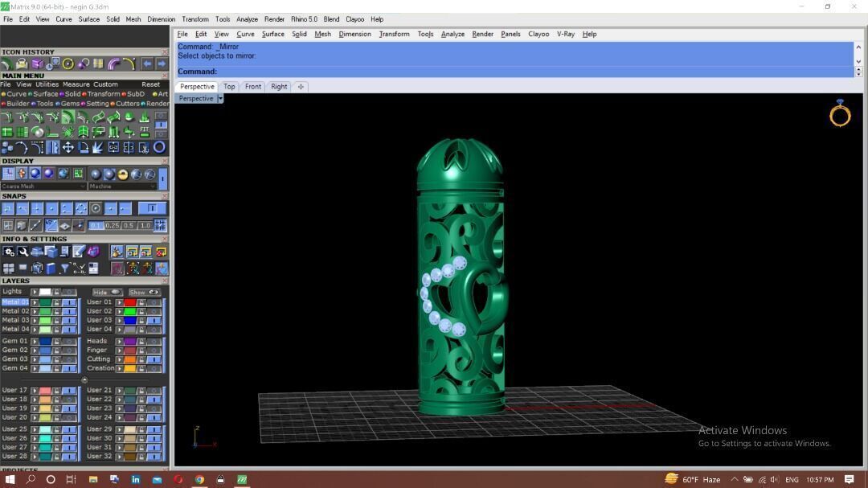Open Chrome from the Windows taskbar

[199, 479]
